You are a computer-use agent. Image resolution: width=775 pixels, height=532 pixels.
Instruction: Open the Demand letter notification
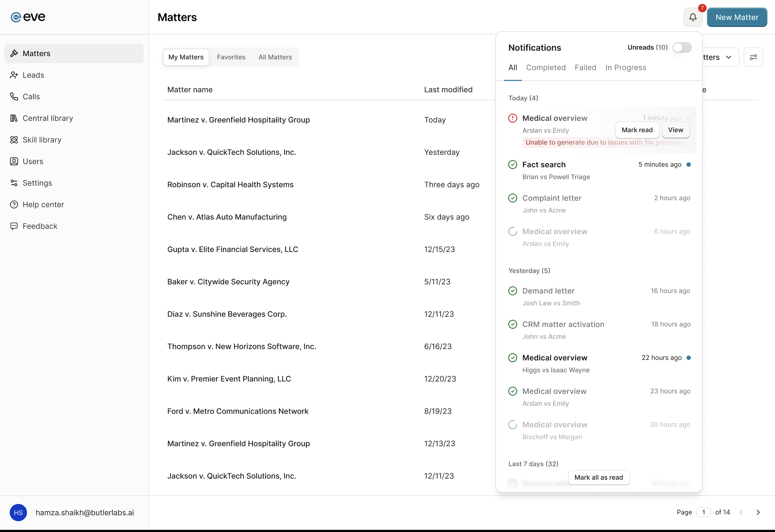coord(599,297)
